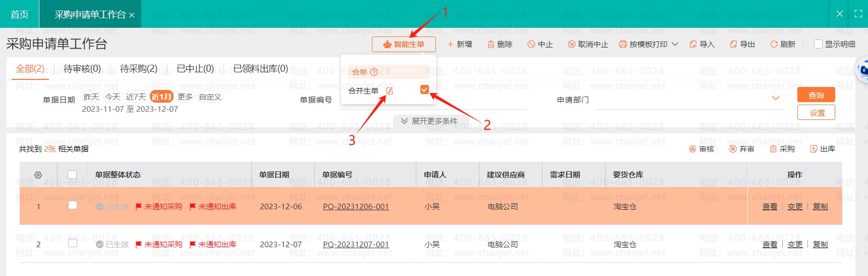868x276 pixels.
Task: Click the orange 查询 button
Action: [x=816, y=95]
